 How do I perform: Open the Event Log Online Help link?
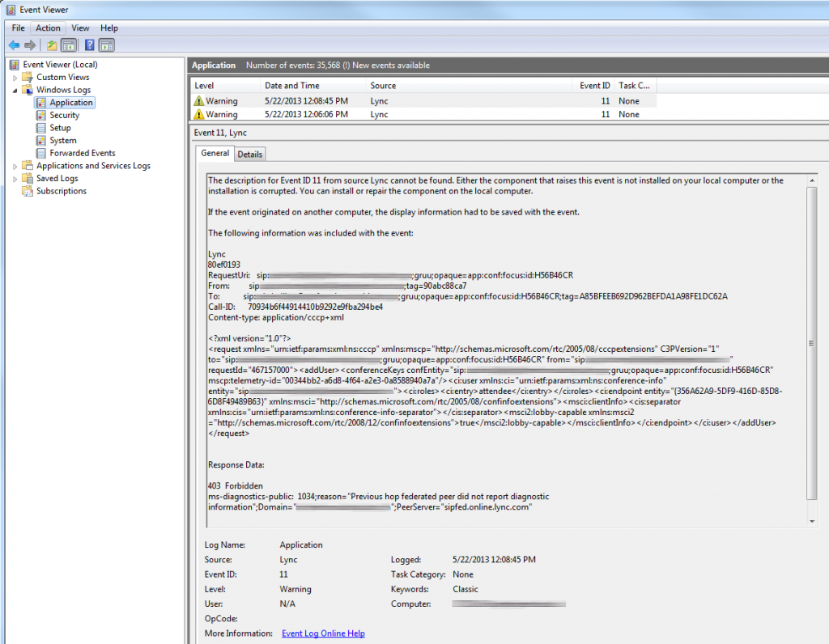(x=323, y=633)
